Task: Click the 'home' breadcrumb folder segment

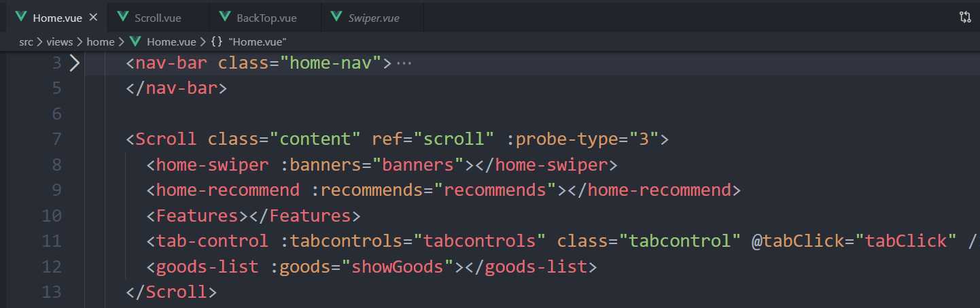Action: (x=101, y=41)
